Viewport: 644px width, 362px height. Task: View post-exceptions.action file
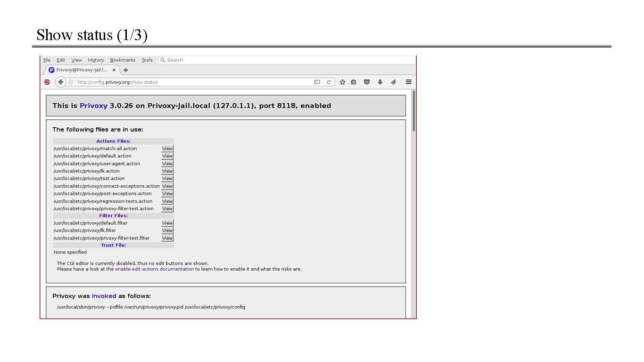167,194
